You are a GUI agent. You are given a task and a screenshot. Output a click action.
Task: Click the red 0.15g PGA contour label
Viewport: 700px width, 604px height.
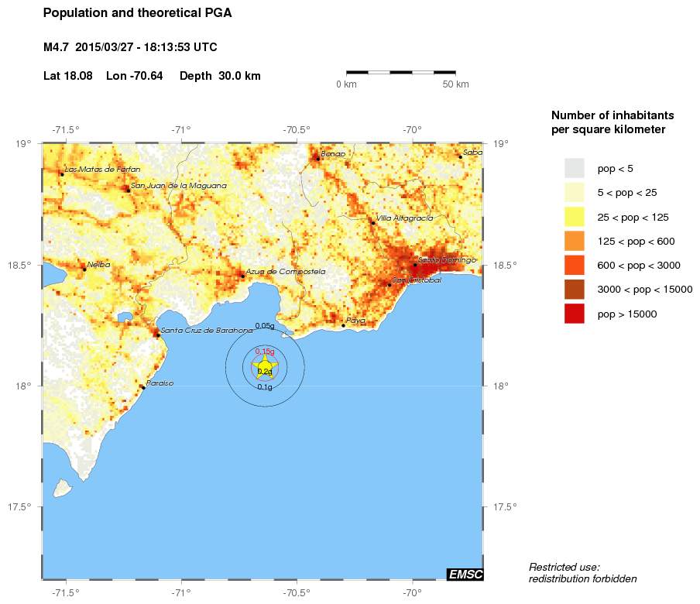point(265,352)
